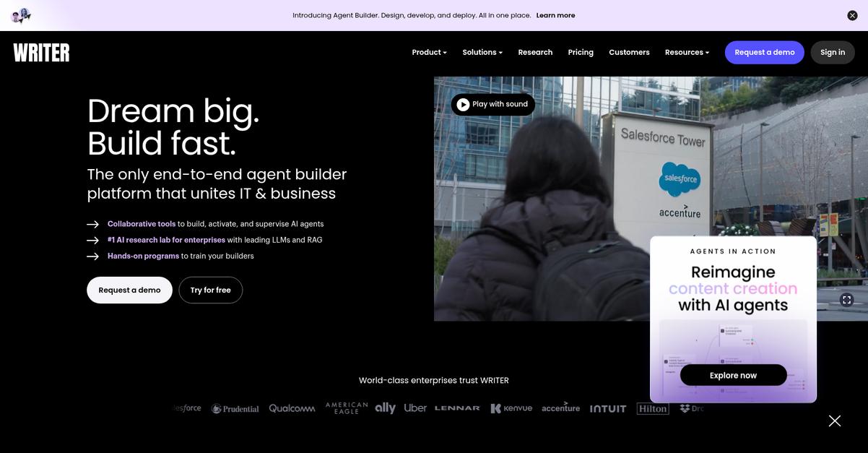Play the video with sound
This screenshot has height=453, width=868.
492,104
